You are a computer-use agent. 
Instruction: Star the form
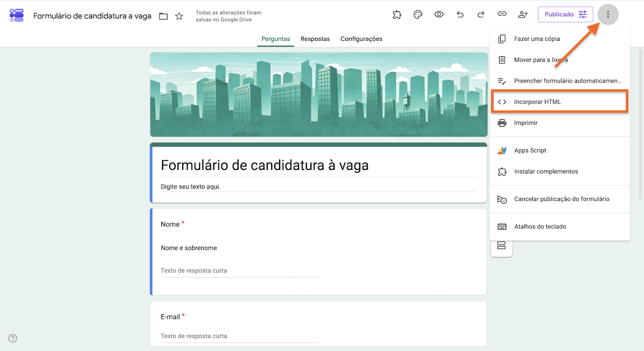pos(179,16)
